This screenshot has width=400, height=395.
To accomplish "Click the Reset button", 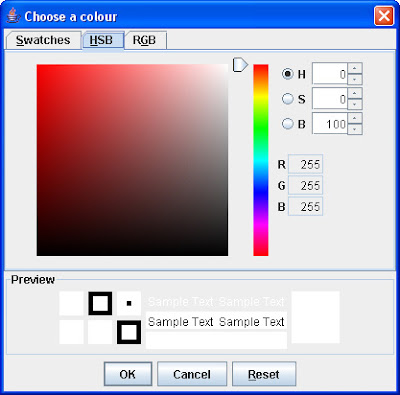I will [264, 374].
